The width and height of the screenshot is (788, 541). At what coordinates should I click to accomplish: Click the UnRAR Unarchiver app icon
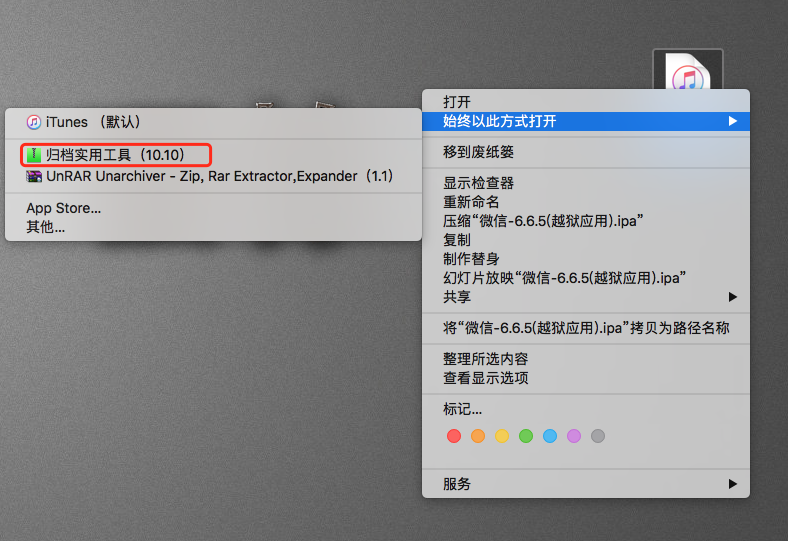(34, 176)
